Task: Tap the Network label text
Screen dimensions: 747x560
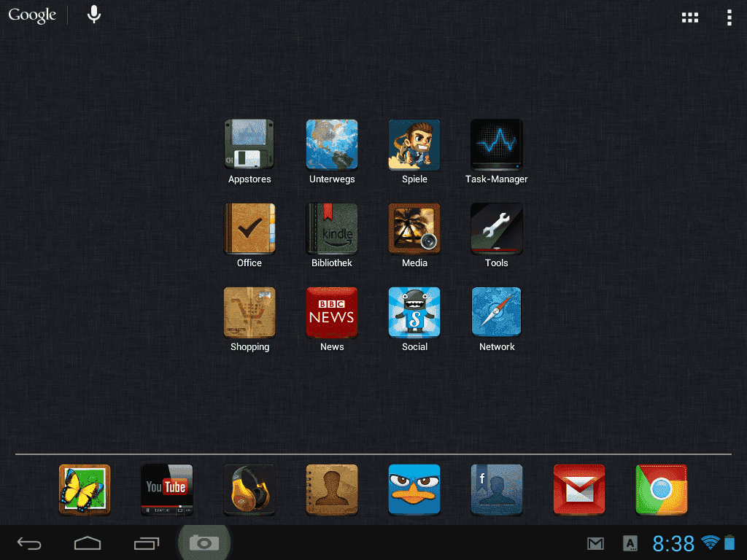Action: pos(497,347)
